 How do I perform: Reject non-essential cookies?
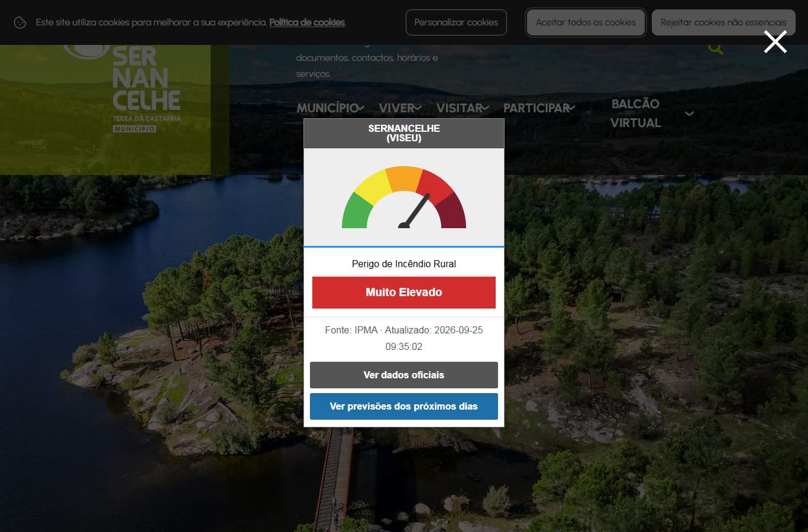pyautogui.click(x=723, y=22)
